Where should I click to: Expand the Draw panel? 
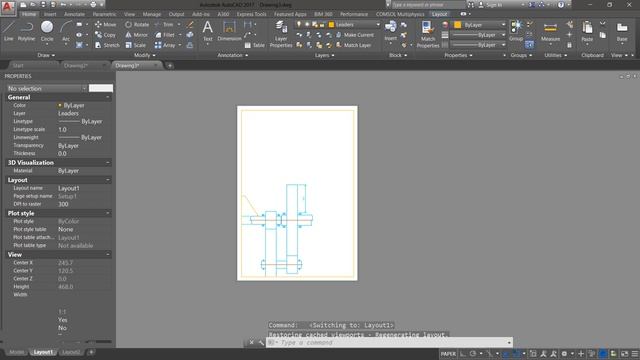(x=46, y=55)
